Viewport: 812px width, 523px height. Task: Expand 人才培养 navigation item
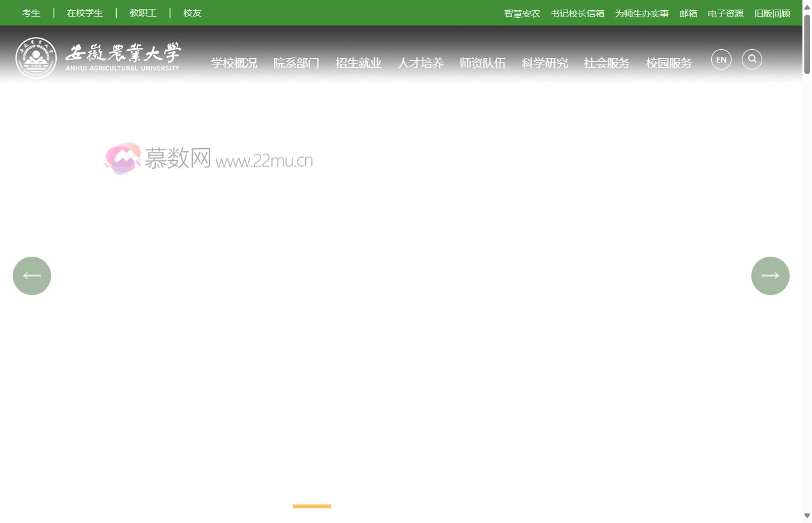pyautogui.click(x=420, y=63)
